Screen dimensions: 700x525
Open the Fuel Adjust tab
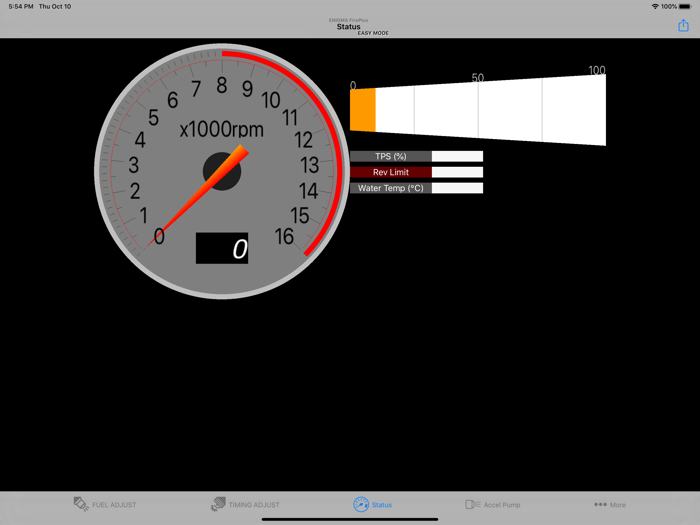(x=105, y=505)
